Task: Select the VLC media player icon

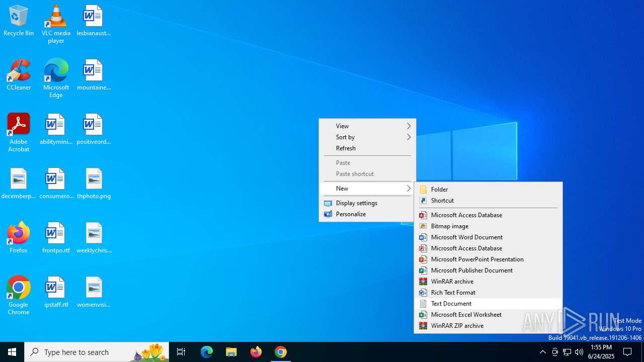Action: point(56,24)
